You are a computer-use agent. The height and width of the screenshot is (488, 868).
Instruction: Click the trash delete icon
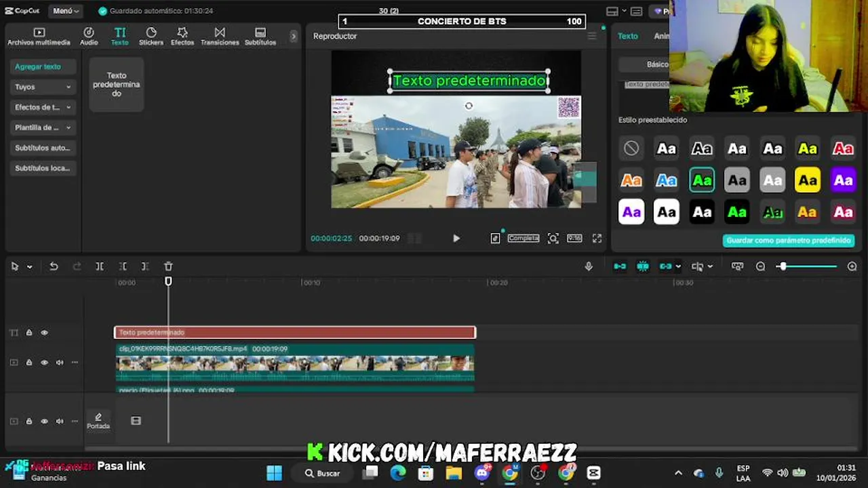[x=168, y=266]
